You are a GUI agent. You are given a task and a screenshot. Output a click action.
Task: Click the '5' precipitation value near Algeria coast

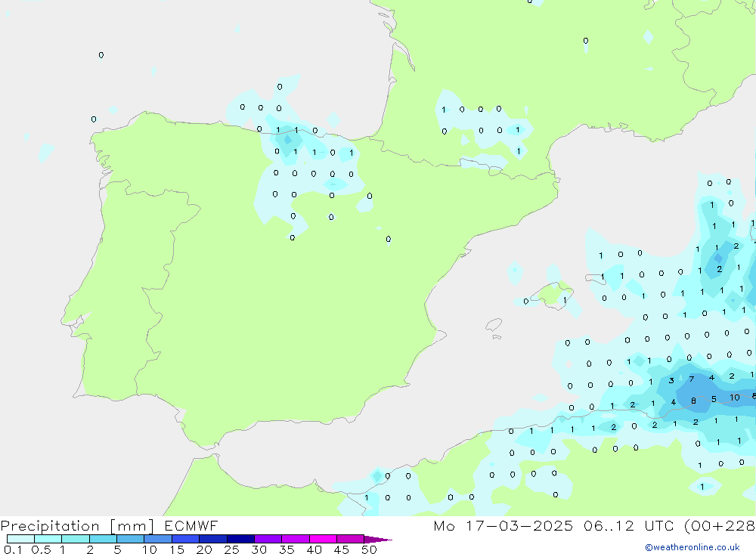[714, 399]
